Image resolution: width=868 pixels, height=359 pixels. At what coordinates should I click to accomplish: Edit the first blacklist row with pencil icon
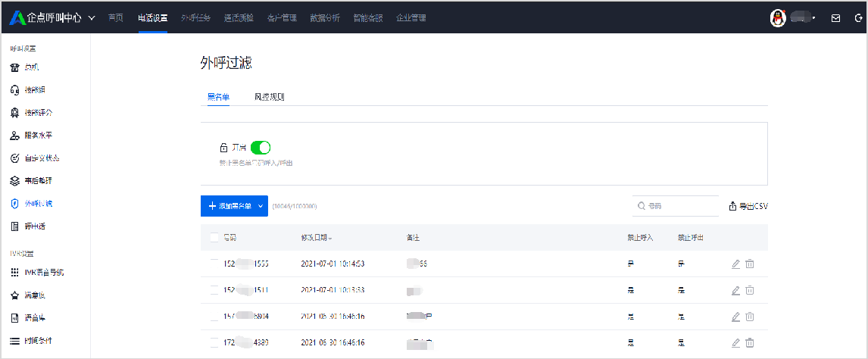tap(735, 264)
